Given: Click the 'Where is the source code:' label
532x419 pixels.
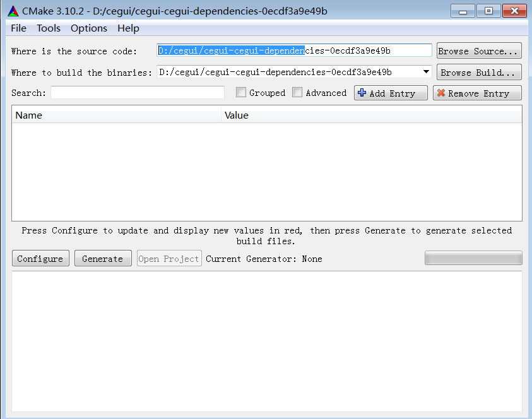Looking at the screenshot, I should click(x=74, y=51).
